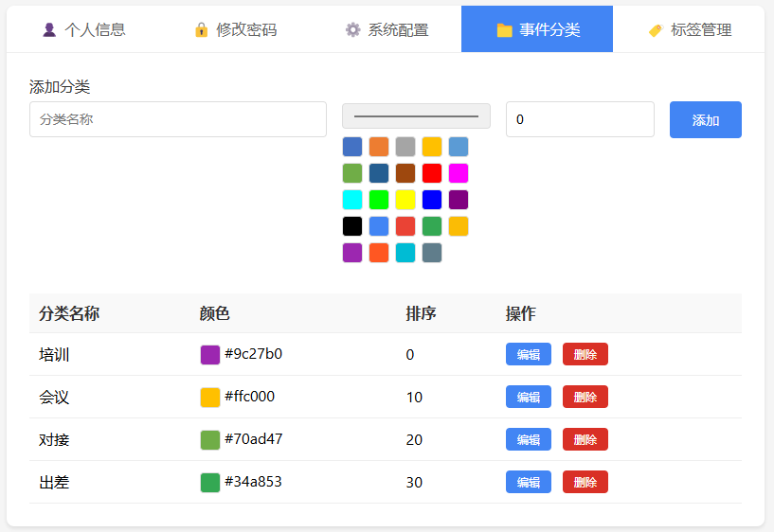Select the gray palette swatch

405,147
